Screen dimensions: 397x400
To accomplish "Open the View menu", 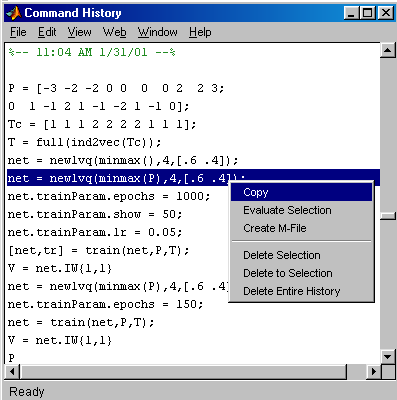I will (x=79, y=32).
